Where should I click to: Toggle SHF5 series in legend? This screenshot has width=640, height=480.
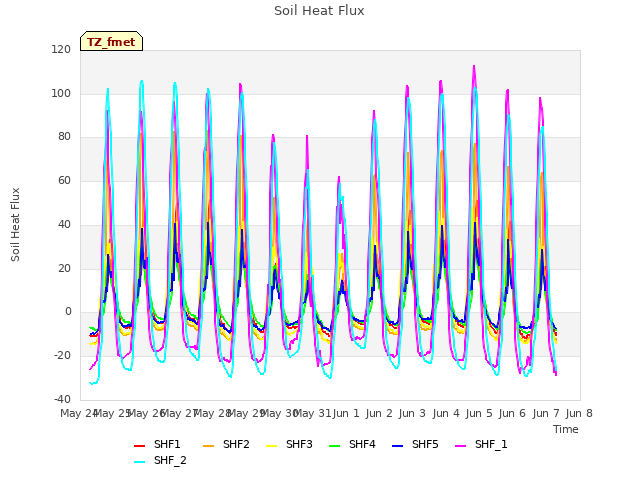pyautogui.click(x=415, y=444)
